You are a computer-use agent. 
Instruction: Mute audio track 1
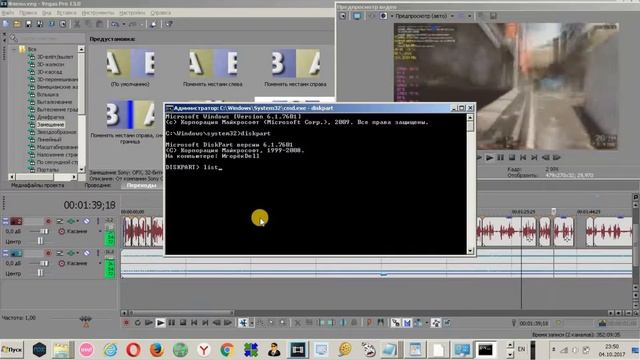point(87,221)
